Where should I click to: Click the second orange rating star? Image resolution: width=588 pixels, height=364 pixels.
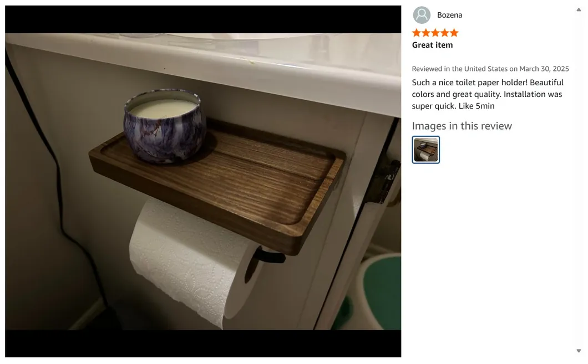425,33
